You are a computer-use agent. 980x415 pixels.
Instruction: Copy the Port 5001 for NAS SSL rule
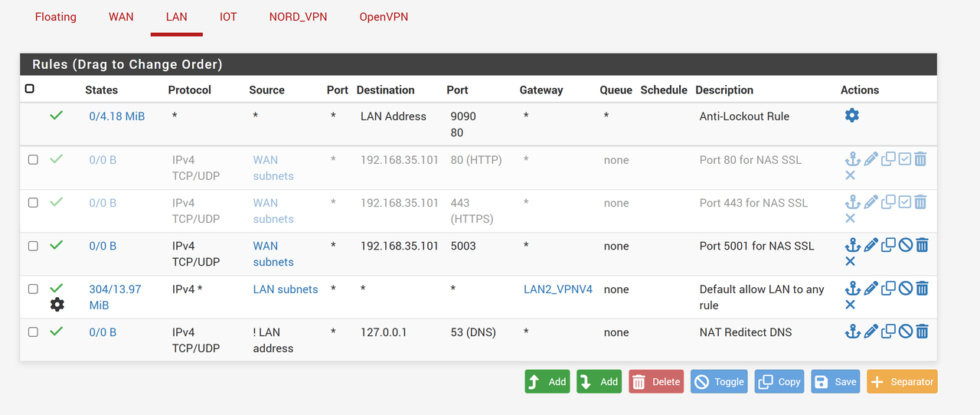888,245
